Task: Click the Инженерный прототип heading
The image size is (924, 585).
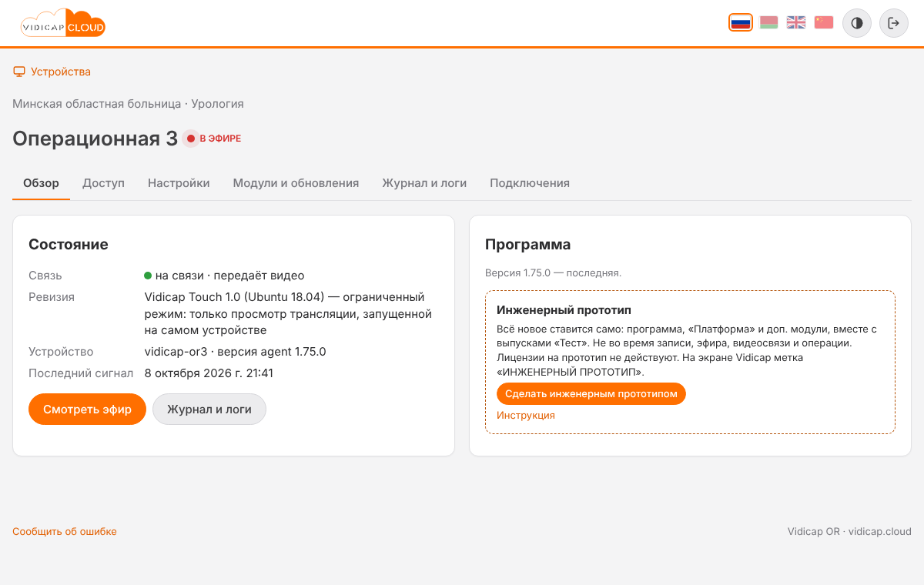Action: pyautogui.click(x=564, y=310)
